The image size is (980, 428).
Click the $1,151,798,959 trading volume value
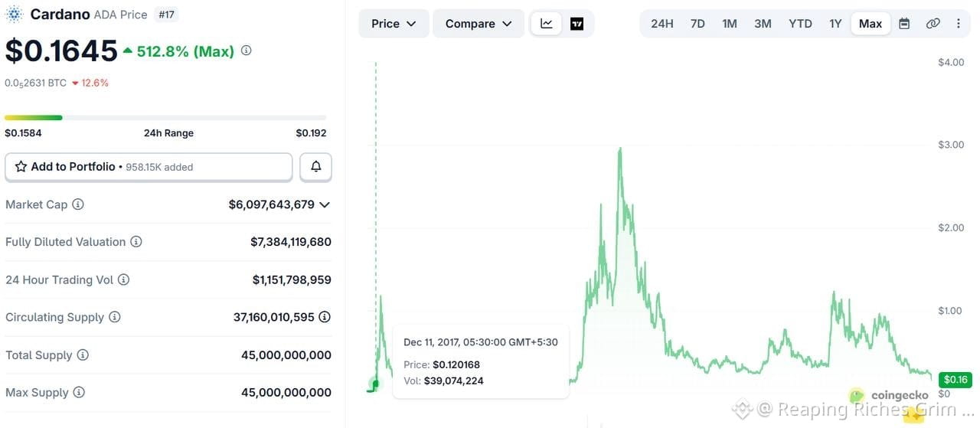[x=292, y=279]
